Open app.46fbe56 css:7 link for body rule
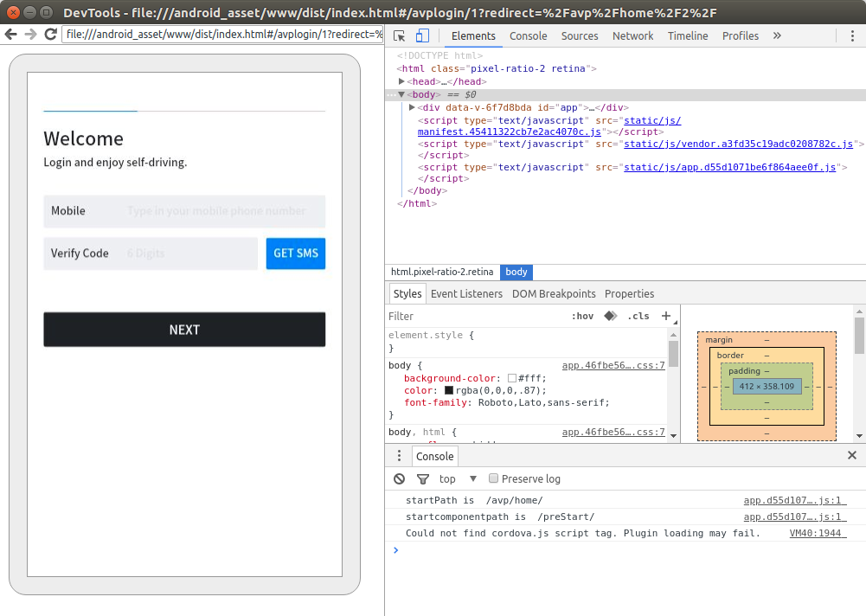 pyautogui.click(x=613, y=365)
